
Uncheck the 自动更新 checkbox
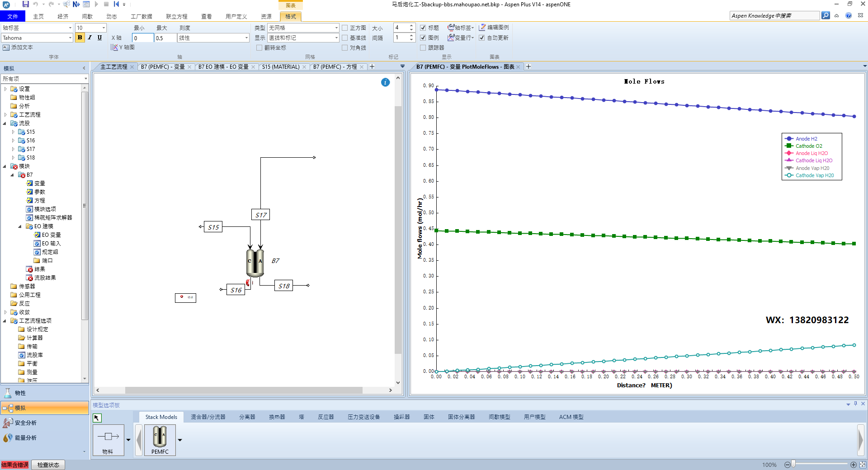(x=482, y=38)
